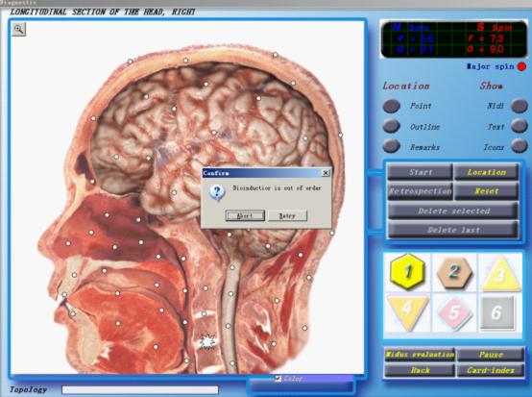Click Delete last button
Viewport: 532px width, 397px height.
[x=453, y=230]
